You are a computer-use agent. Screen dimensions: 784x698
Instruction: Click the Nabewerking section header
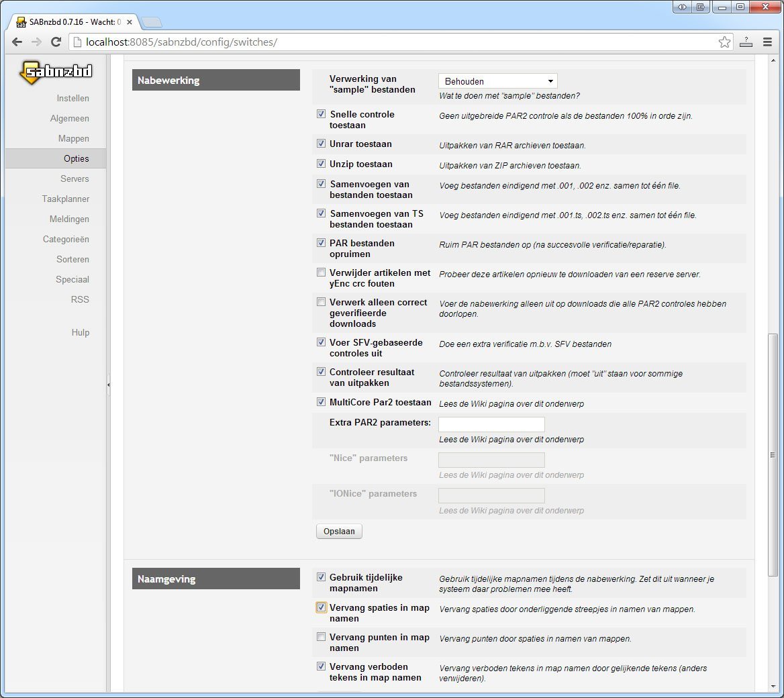(216, 80)
